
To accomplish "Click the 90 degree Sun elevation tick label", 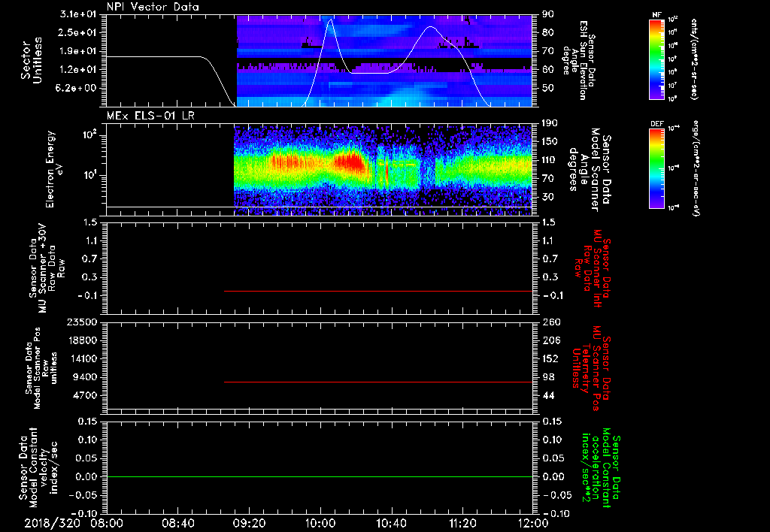I will pyautogui.click(x=548, y=14).
